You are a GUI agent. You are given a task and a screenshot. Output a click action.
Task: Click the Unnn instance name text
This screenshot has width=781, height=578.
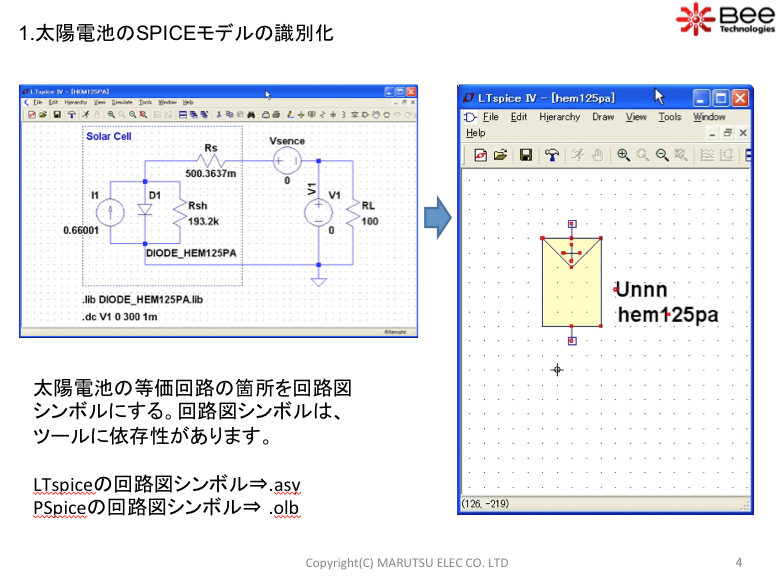pyautogui.click(x=641, y=289)
